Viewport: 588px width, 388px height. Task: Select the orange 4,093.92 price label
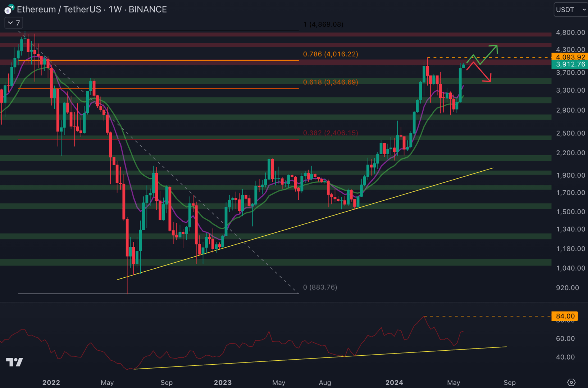coord(570,57)
